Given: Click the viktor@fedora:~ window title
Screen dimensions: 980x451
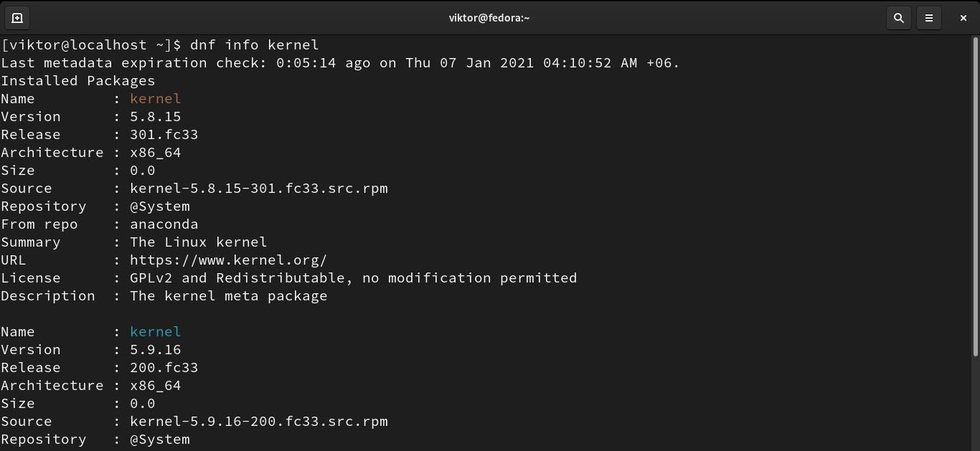Looking at the screenshot, I should click(489, 18).
